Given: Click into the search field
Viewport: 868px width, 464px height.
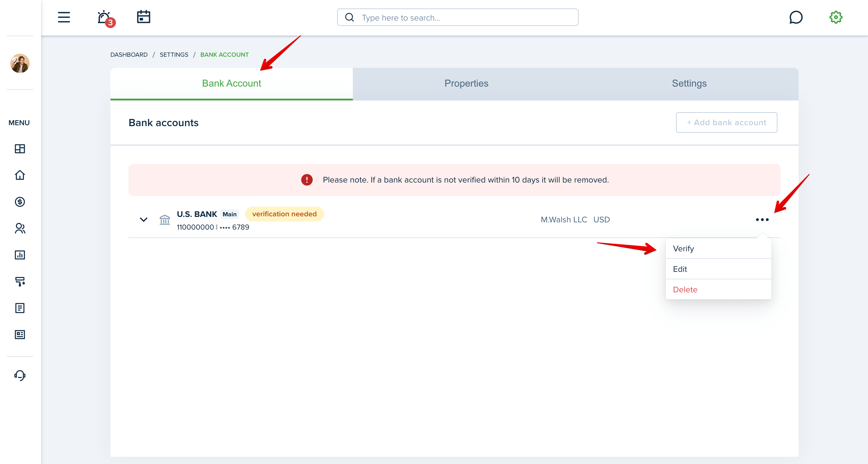Looking at the screenshot, I should pyautogui.click(x=458, y=17).
